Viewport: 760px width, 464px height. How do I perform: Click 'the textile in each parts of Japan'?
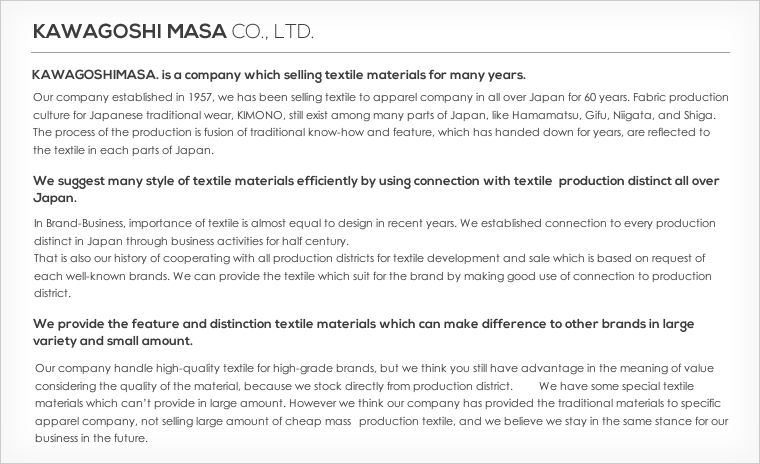pyautogui.click(x=123, y=150)
